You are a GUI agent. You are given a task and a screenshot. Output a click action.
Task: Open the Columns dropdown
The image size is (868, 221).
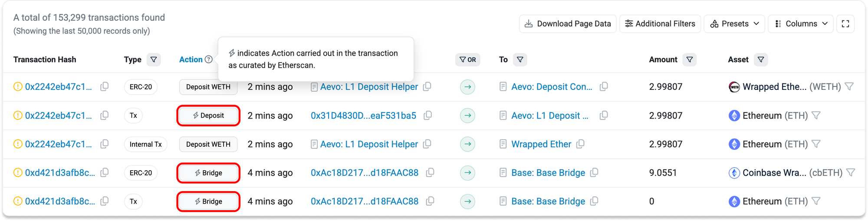(x=801, y=24)
